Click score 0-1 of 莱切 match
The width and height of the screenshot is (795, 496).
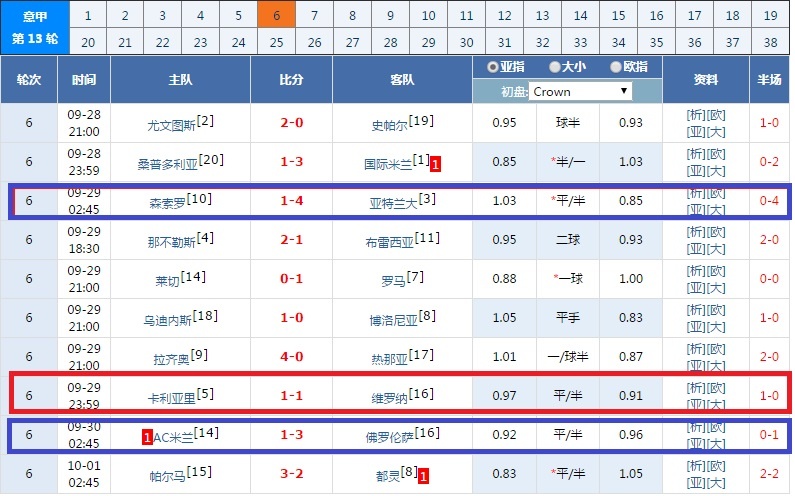point(292,279)
